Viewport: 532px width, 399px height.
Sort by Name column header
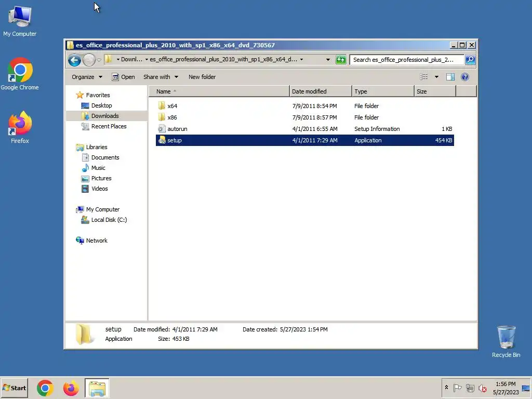pyautogui.click(x=219, y=91)
